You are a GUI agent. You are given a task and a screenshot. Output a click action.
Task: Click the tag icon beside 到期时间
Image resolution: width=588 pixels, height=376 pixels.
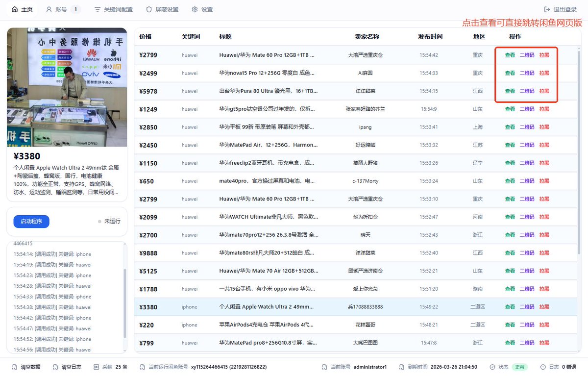click(402, 367)
